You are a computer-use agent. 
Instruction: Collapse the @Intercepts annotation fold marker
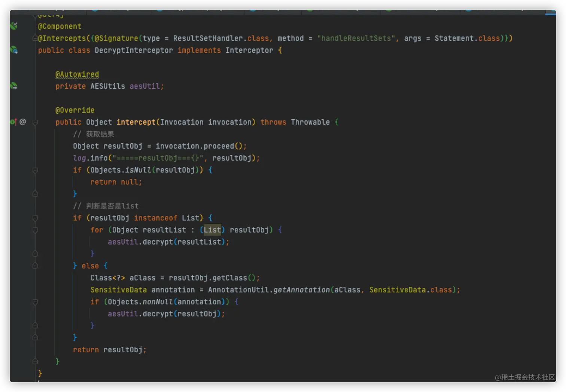click(x=35, y=38)
